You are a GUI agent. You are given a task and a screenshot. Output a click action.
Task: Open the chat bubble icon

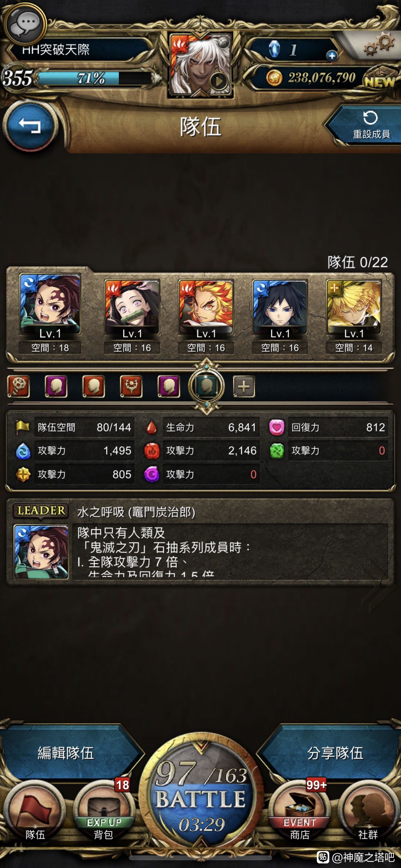[25, 24]
